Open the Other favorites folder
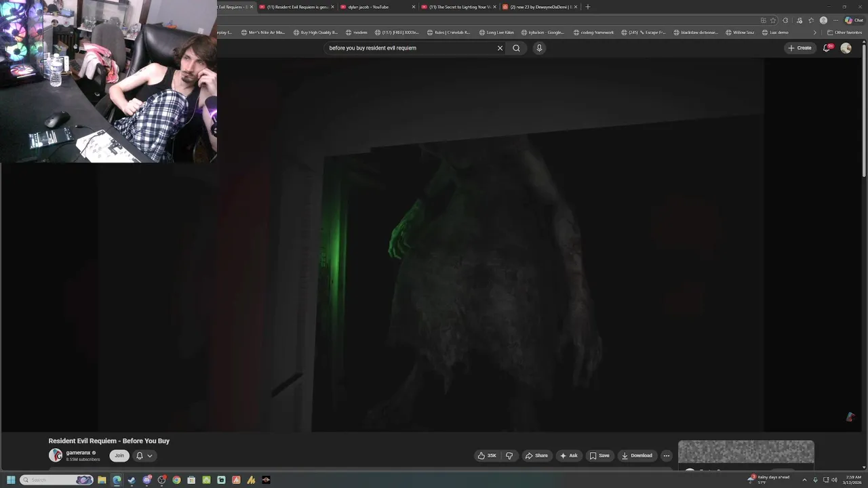868x488 pixels. 844,33
